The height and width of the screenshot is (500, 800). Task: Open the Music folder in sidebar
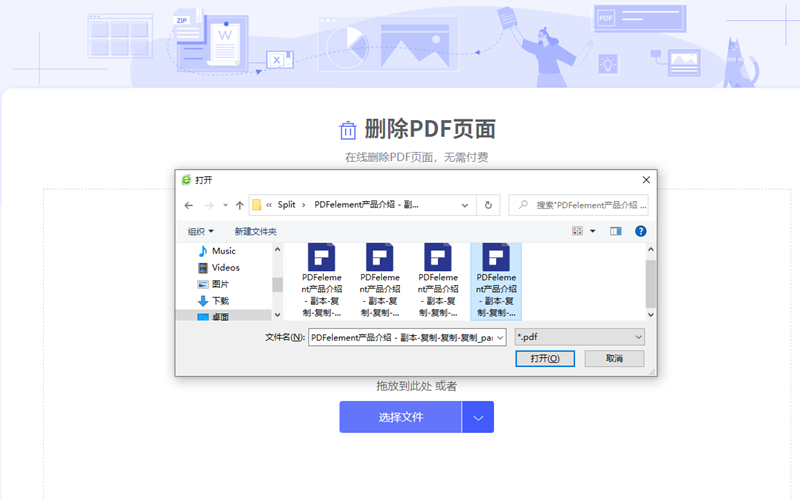223,251
